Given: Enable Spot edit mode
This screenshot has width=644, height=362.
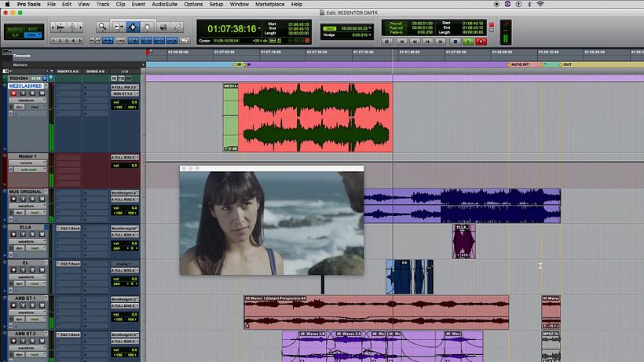Looking at the screenshot, I should click(x=33, y=29).
